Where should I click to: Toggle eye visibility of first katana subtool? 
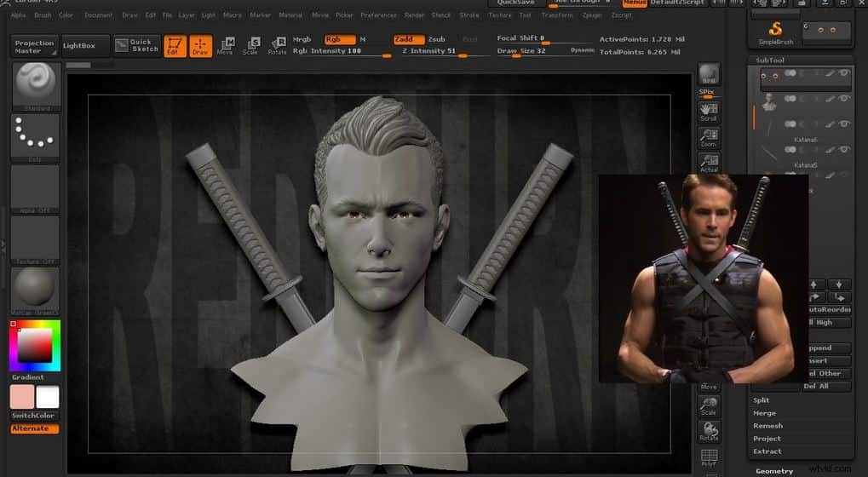coord(844,124)
